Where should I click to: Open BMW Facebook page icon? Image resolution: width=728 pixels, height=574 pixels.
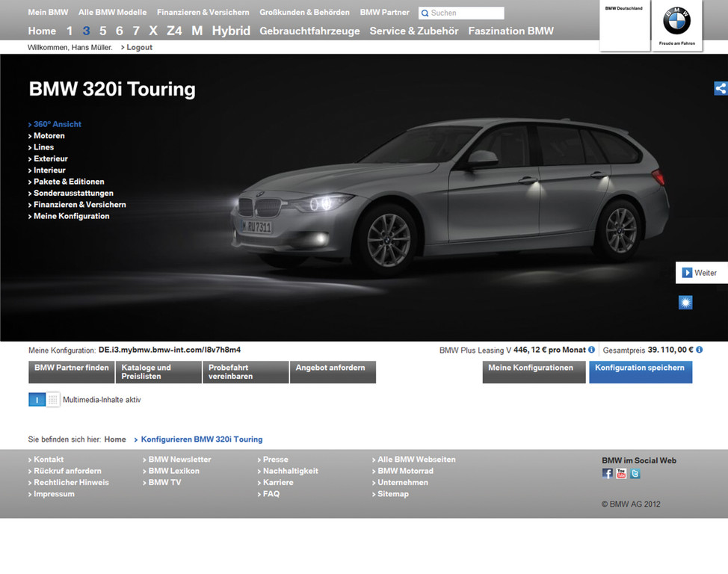(x=607, y=473)
